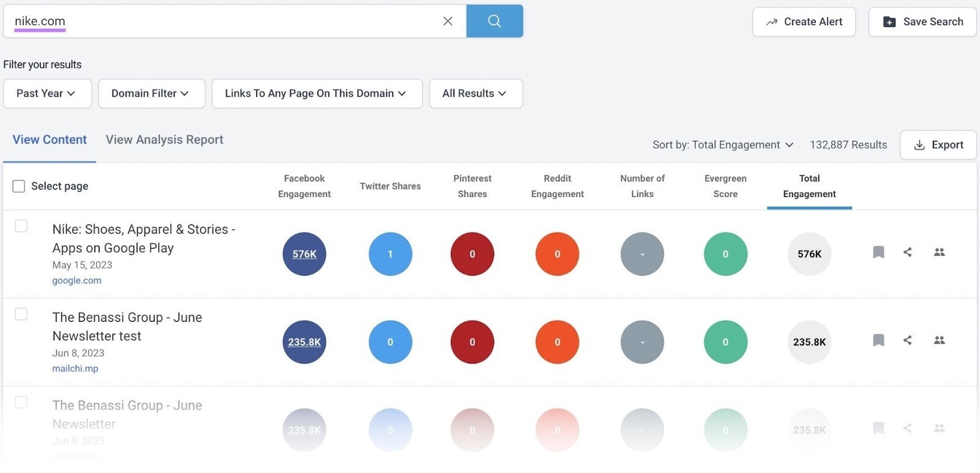Open the Past Year date dropdown
980x473 pixels.
tap(47, 94)
